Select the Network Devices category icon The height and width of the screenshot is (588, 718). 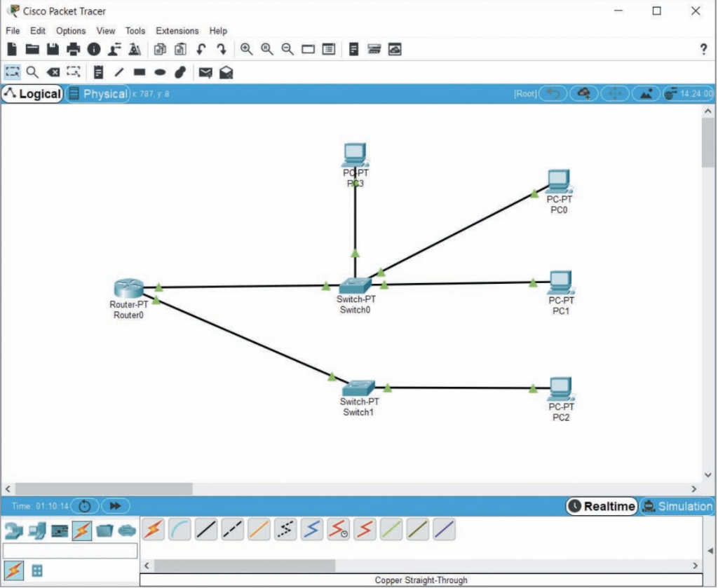point(14,531)
